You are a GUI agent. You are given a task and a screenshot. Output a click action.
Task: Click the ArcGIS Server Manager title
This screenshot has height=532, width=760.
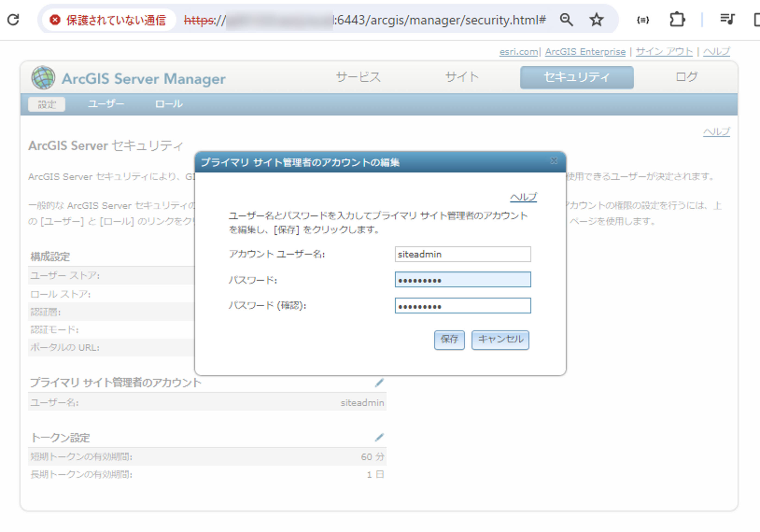click(144, 79)
